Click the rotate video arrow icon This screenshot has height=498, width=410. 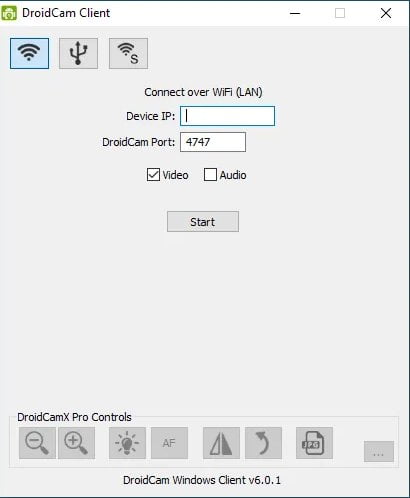click(x=263, y=443)
